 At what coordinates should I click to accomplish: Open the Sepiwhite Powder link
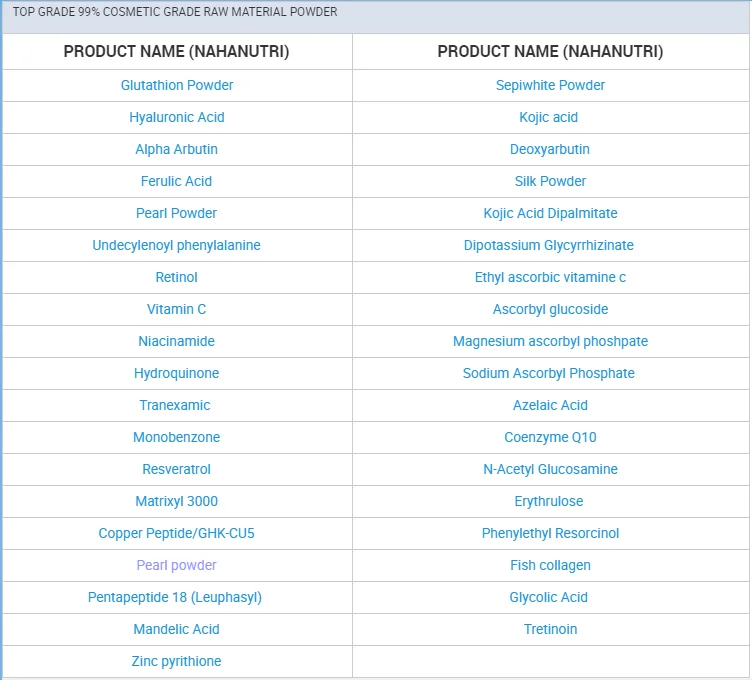point(550,85)
